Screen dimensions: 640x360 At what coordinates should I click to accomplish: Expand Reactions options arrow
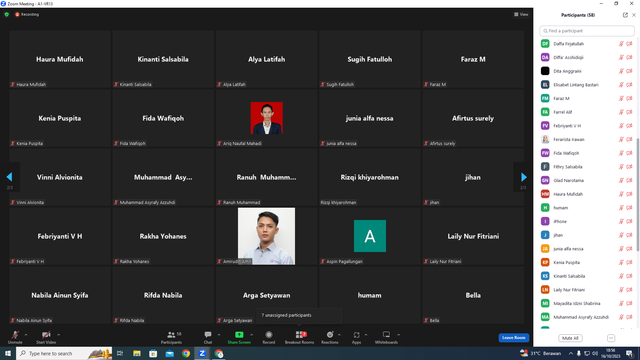click(339, 335)
